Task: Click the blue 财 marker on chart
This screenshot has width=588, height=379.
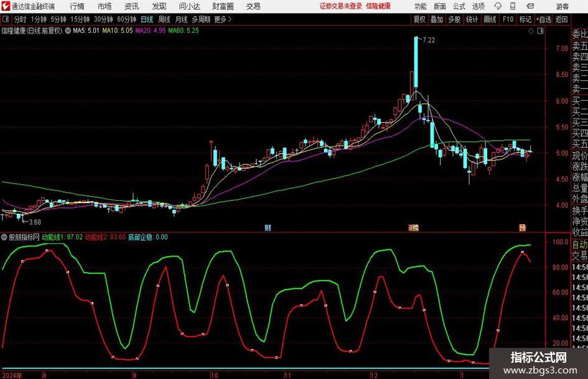Action: point(268,227)
